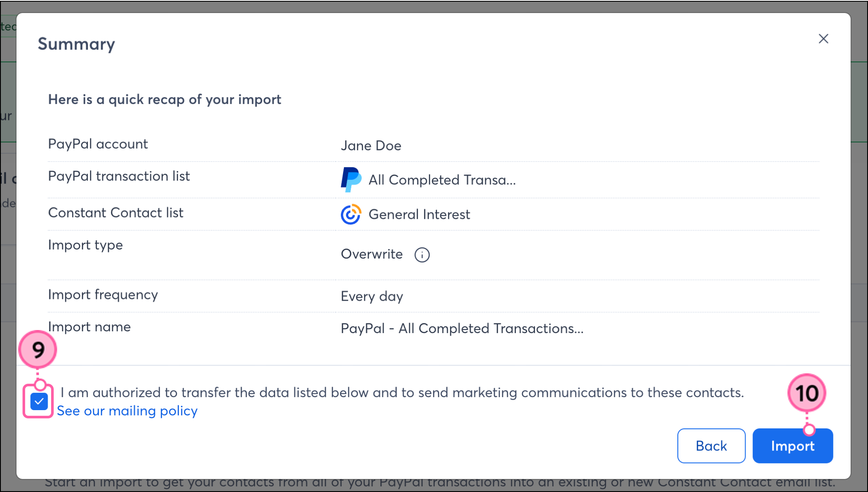
Task: Click the General Interest list name
Action: 419,214
